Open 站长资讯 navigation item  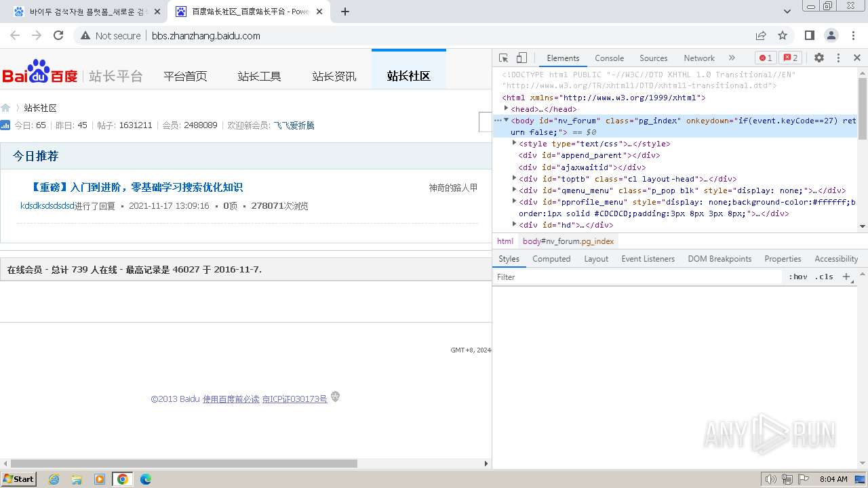334,76
